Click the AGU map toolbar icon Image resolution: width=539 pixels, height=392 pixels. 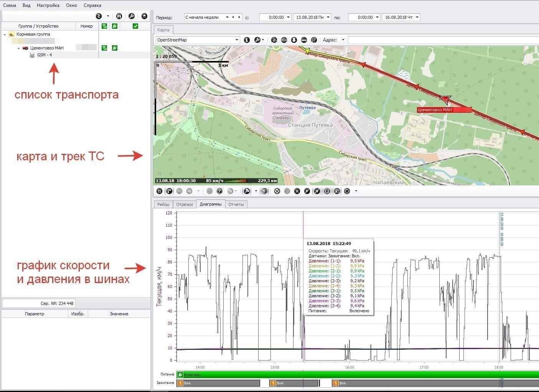(284, 40)
